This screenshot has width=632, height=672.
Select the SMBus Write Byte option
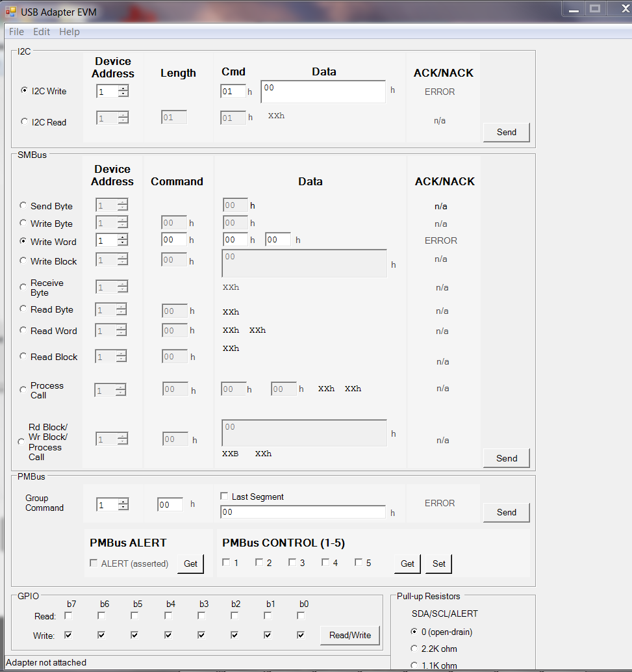pyautogui.click(x=23, y=223)
